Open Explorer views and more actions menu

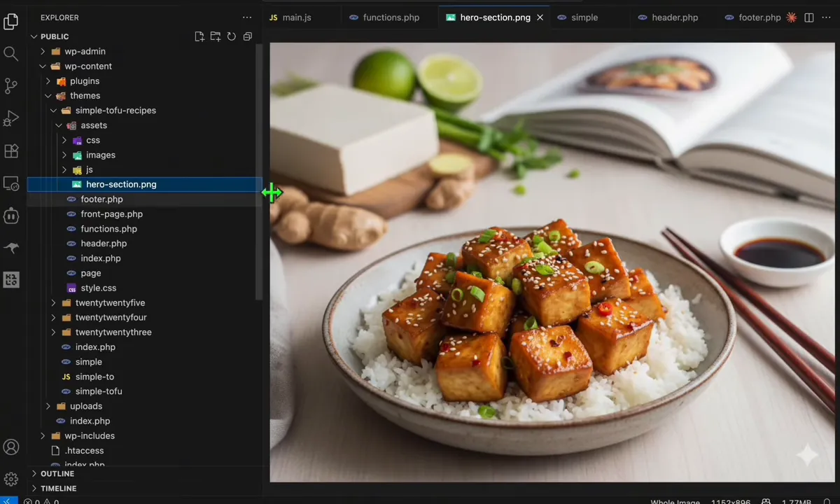[x=247, y=17]
